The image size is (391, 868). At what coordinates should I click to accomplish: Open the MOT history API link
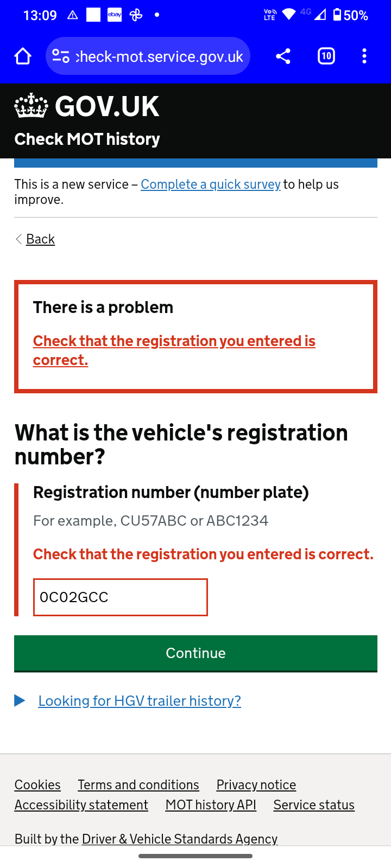tap(211, 805)
